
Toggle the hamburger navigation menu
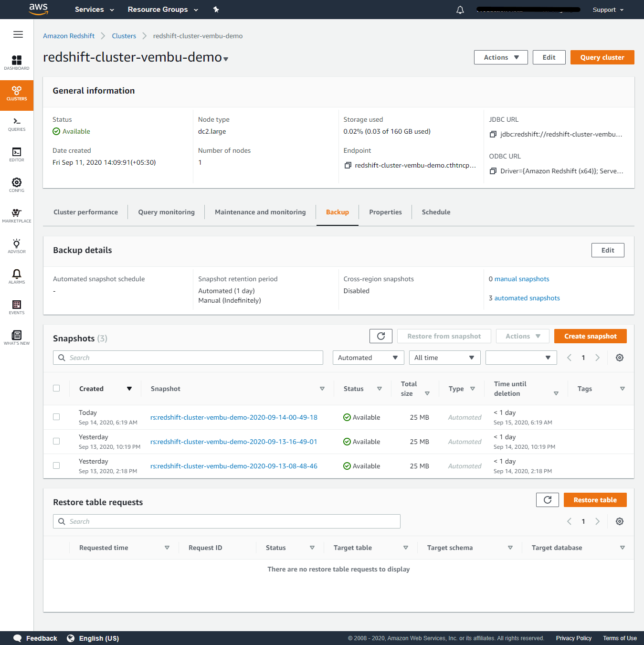(x=18, y=34)
